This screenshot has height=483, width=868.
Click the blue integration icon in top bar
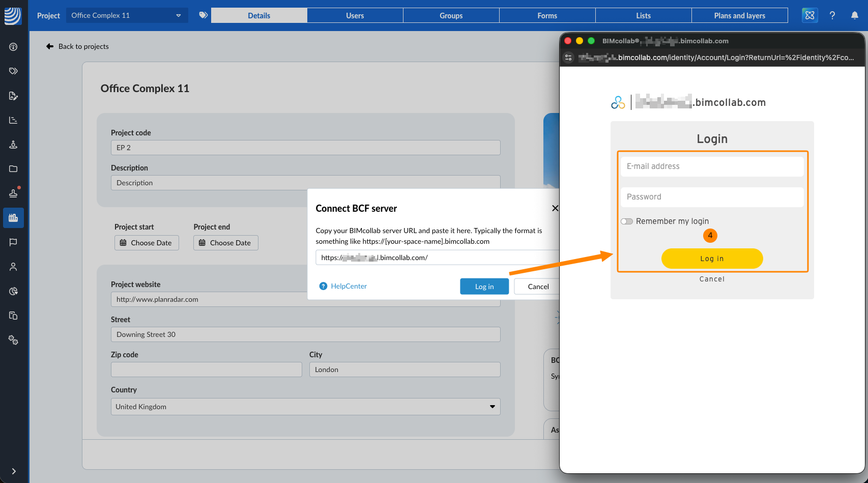(x=810, y=15)
